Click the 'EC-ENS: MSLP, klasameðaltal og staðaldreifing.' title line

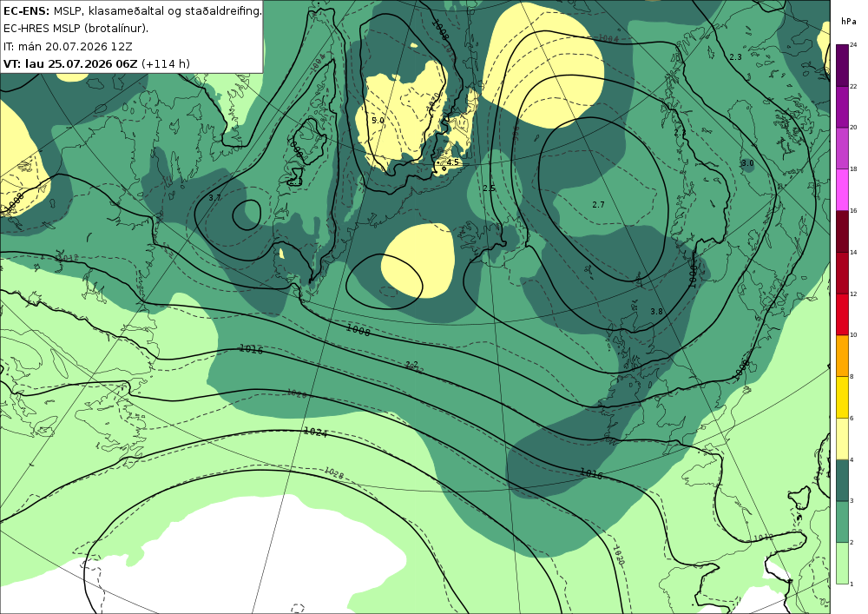(132, 10)
